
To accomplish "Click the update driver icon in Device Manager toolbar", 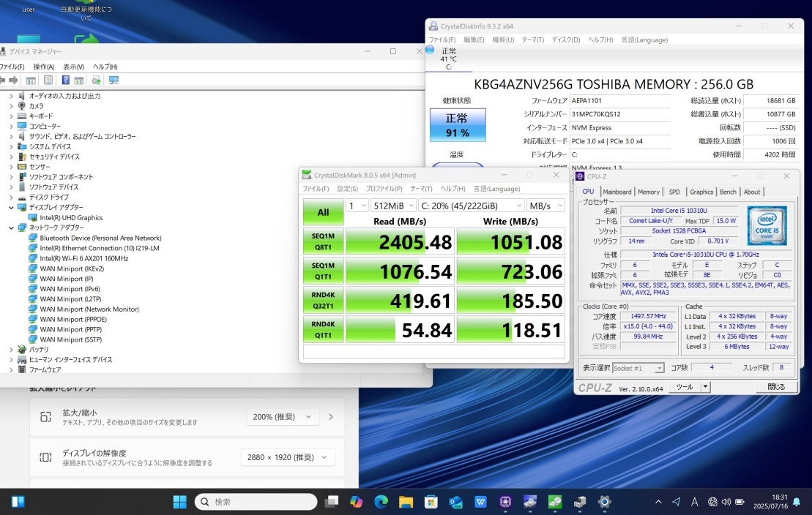I will point(96,80).
